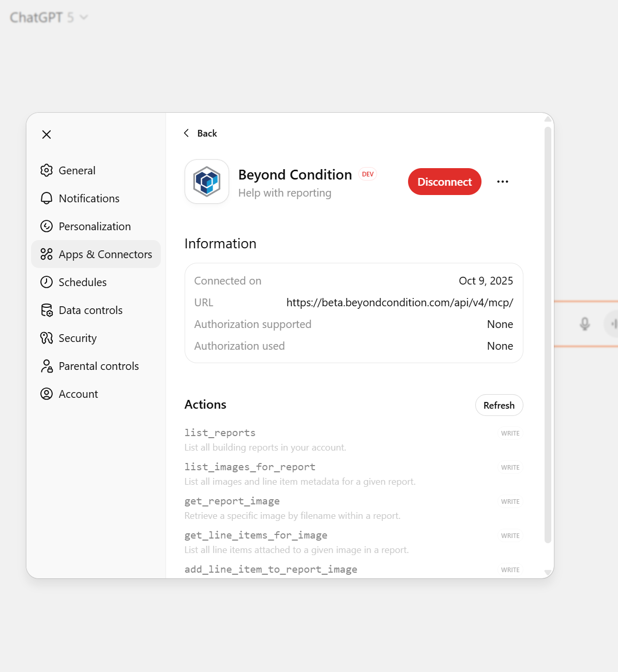The width and height of the screenshot is (618, 672).
Task: Click the Schedules clock icon
Action: tap(47, 282)
